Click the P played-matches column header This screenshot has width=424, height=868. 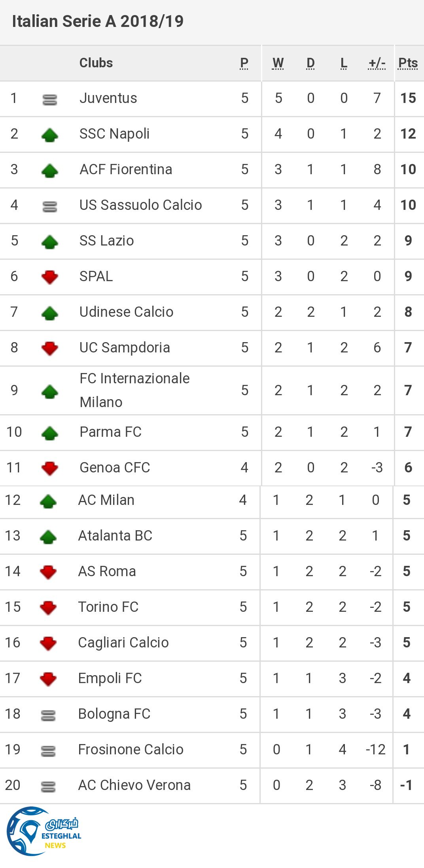click(244, 63)
